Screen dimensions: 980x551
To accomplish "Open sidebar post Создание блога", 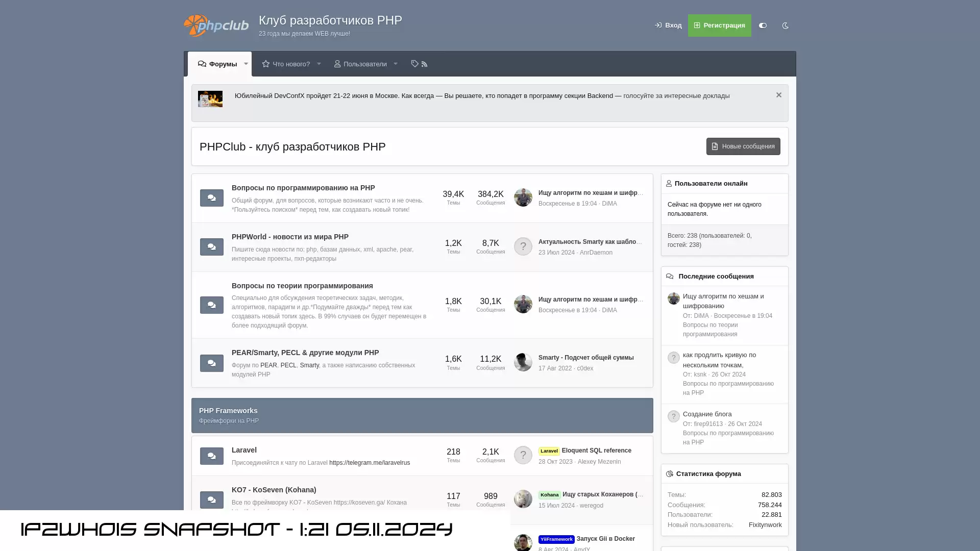I will (707, 414).
